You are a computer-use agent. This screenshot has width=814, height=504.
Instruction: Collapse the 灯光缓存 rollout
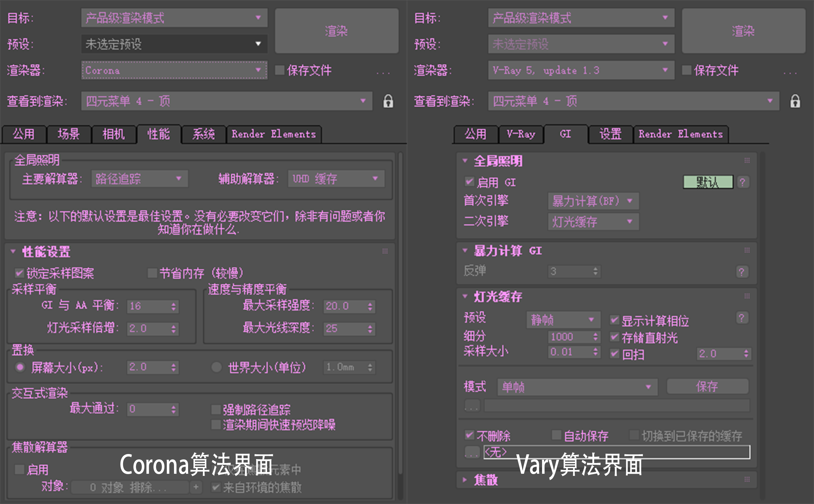[x=465, y=296]
